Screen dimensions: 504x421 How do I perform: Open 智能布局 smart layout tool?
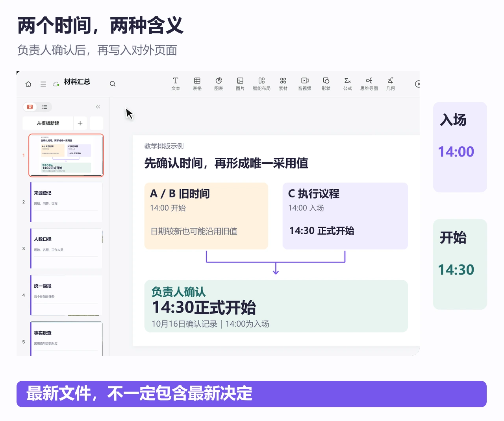click(x=261, y=84)
